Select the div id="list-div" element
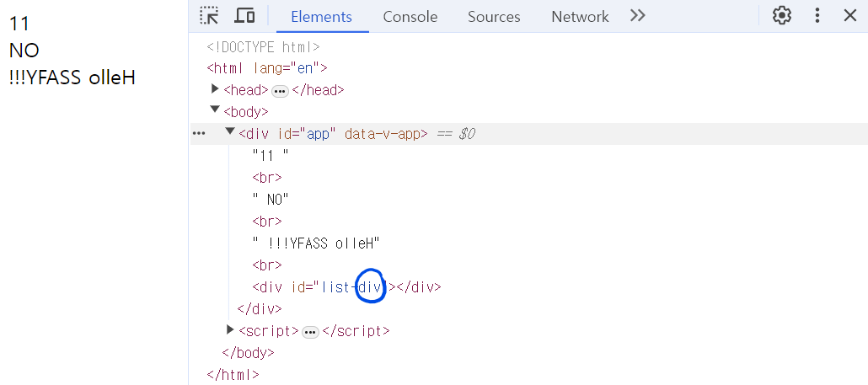Screen dimensions: 868x385 [x=346, y=287]
